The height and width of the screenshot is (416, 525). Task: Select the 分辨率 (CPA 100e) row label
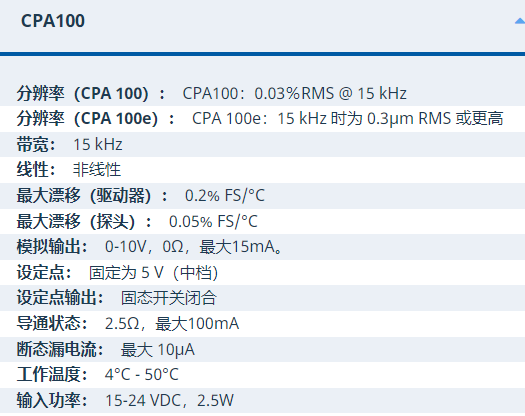click(95, 119)
